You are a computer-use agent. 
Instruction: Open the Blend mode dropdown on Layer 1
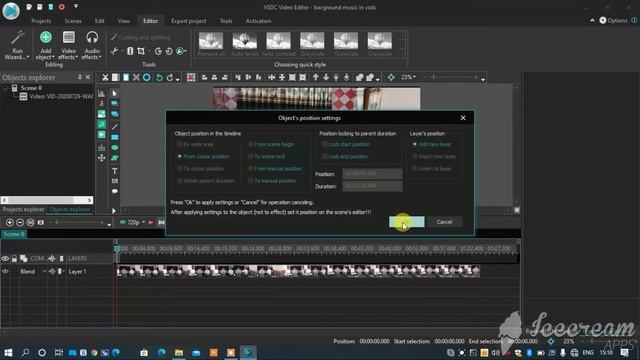(x=44, y=271)
